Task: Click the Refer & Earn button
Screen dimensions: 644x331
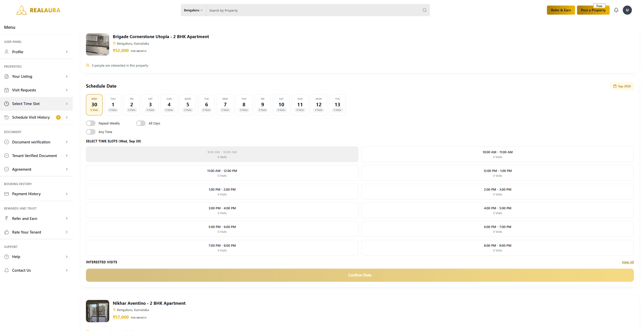Action: pyautogui.click(x=561, y=10)
